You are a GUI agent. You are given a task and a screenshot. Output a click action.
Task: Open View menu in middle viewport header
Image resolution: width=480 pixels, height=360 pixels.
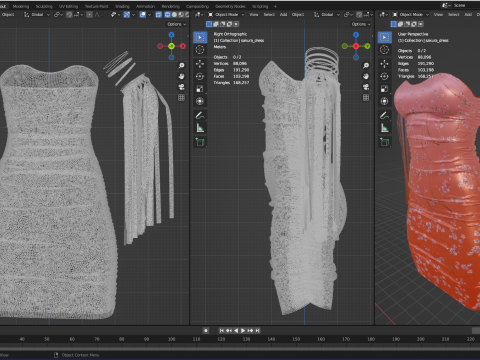(x=254, y=15)
